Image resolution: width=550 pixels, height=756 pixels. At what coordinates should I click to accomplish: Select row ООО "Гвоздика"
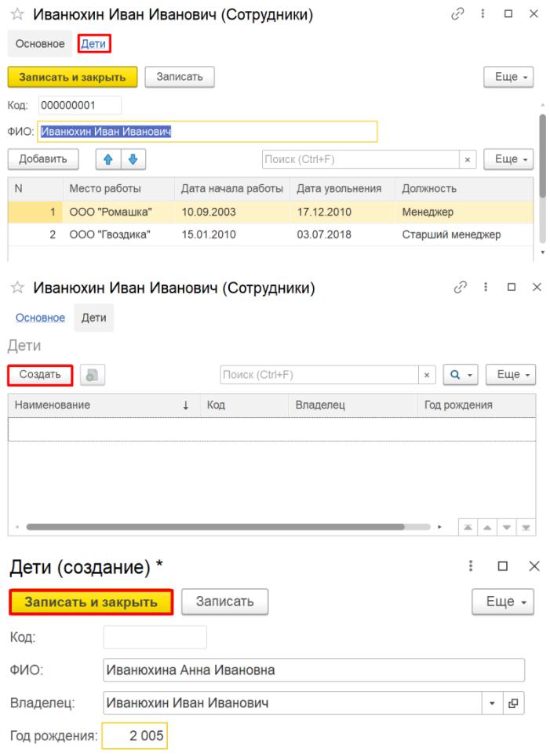271,234
